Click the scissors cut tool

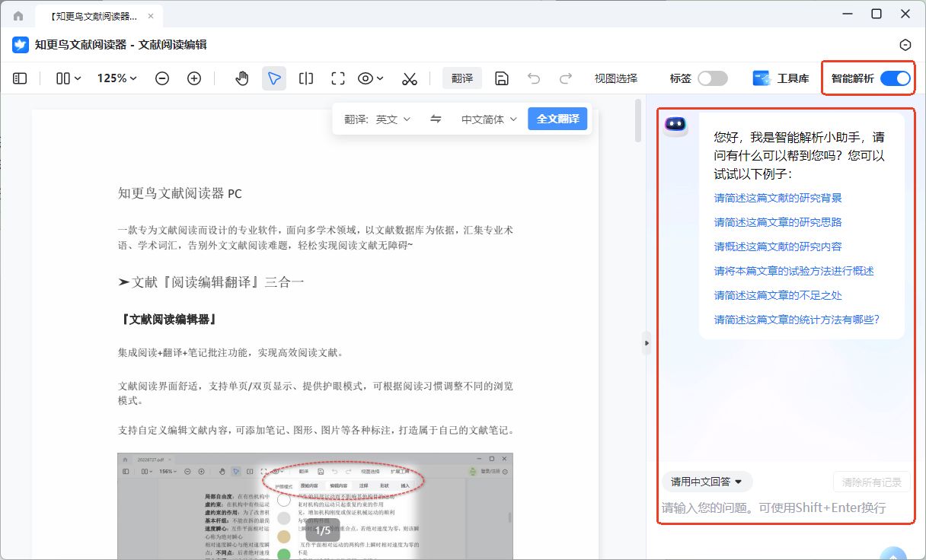tap(410, 78)
